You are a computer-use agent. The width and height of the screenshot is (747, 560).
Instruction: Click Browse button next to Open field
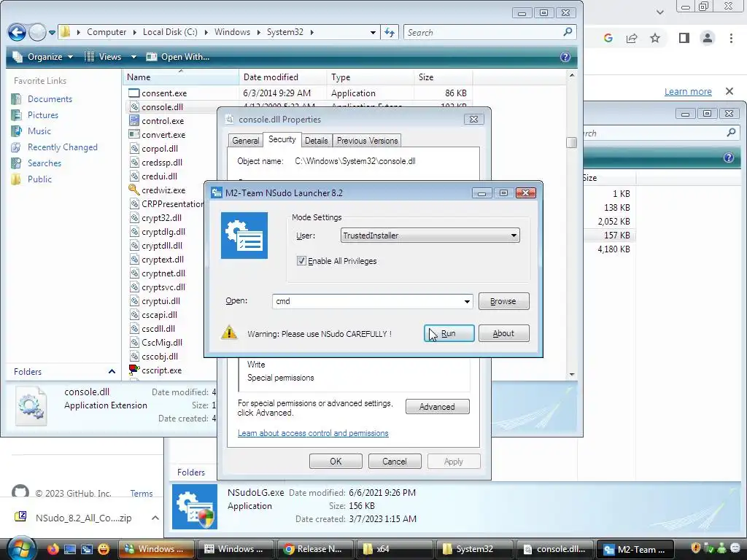tap(503, 301)
